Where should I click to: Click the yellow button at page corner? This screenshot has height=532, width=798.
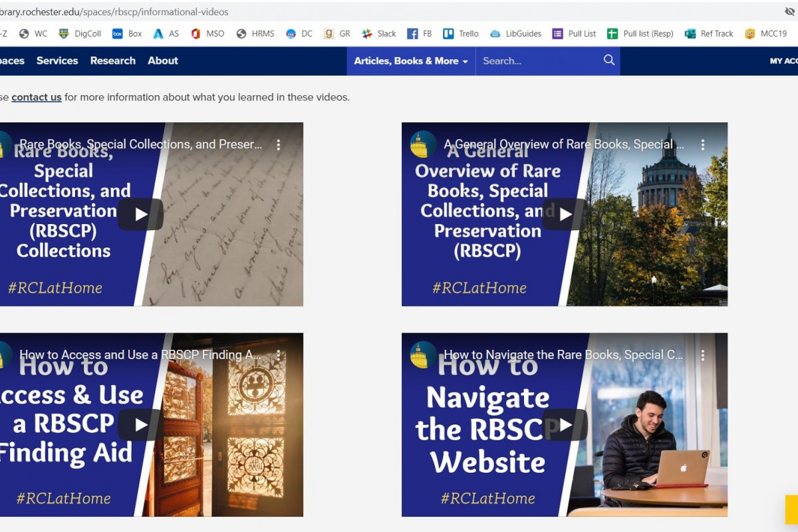[791, 509]
